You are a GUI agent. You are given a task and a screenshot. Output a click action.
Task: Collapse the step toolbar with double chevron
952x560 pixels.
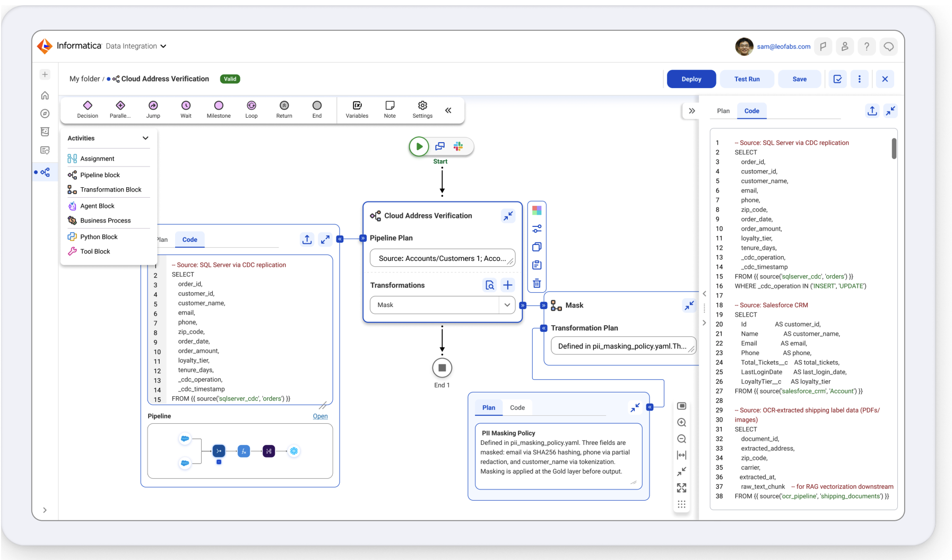[x=448, y=110]
